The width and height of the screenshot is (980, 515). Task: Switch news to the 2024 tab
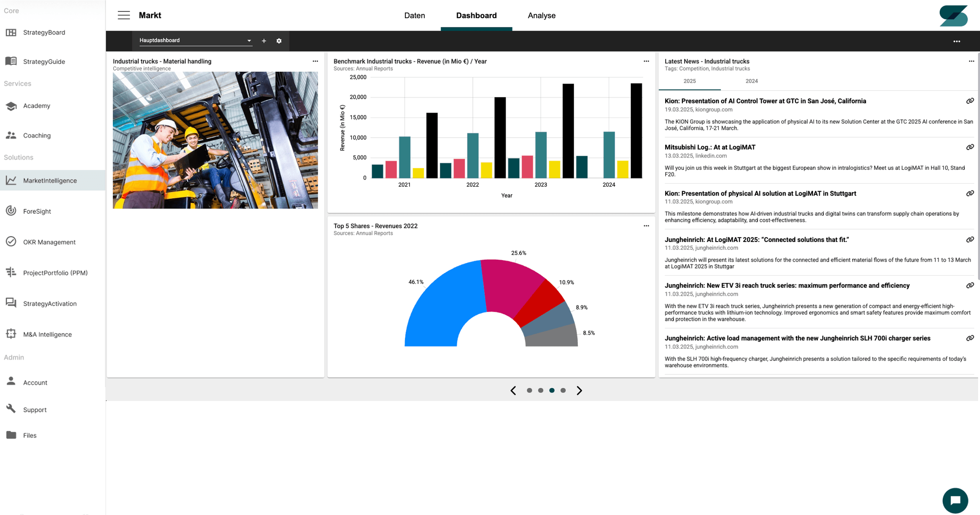click(x=751, y=81)
